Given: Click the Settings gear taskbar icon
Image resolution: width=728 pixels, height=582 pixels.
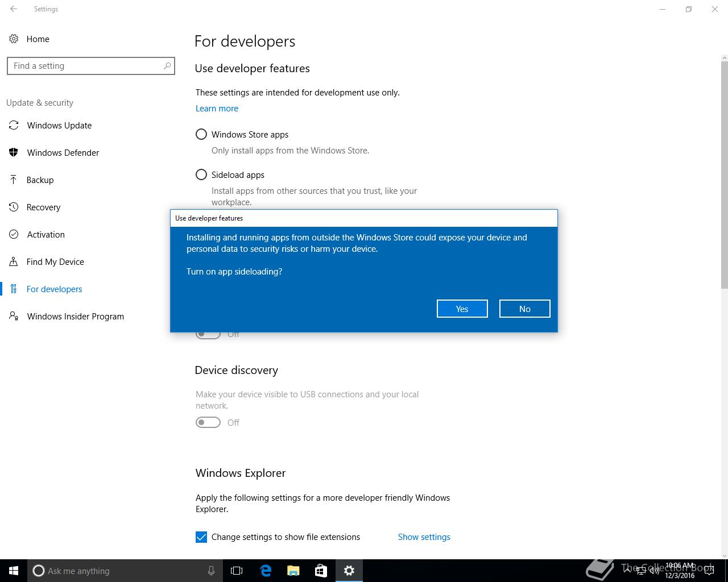Looking at the screenshot, I should tap(349, 571).
